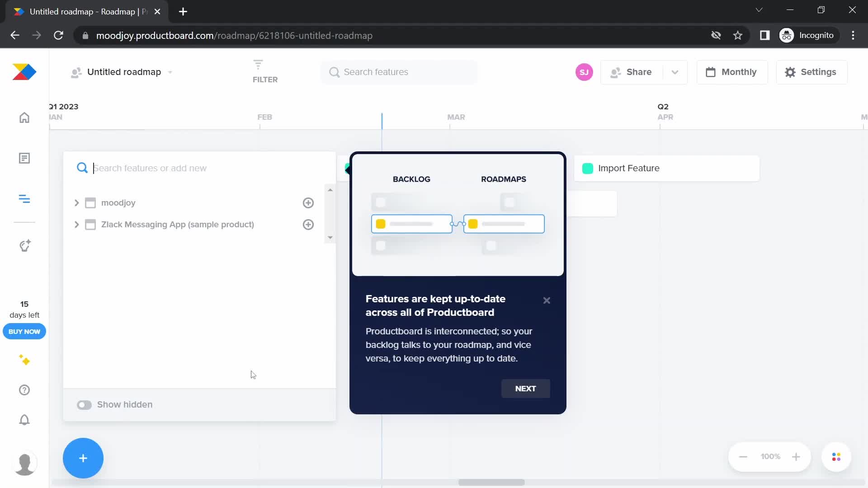
Task: Click the yellow sparkle what's new icon
Action: (24, 360)
